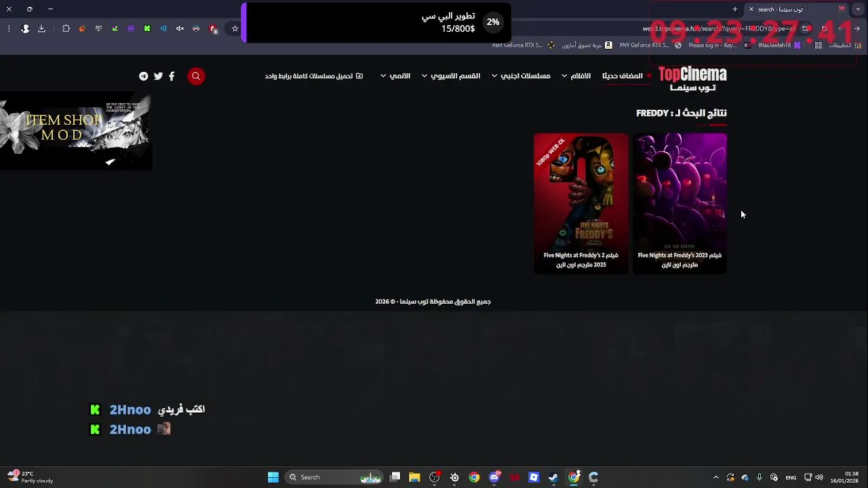Open the عربة تسوق أمازون bookmark

click(587, 45)
